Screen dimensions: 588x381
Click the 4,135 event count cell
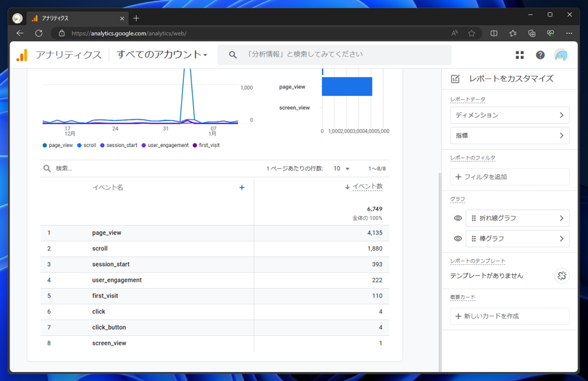pyautogui.click(x=375, y=233)
